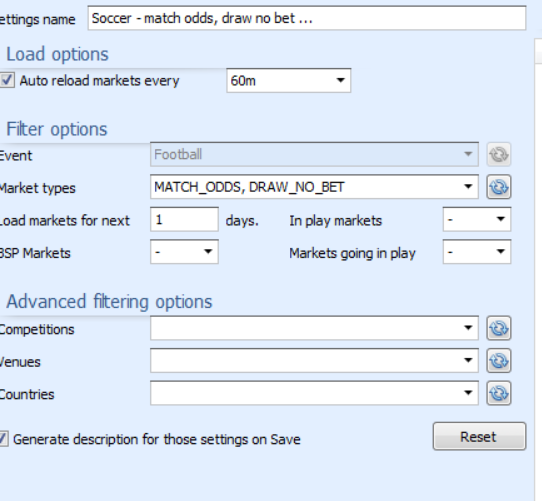Click the Filter options heading
Screen dimensions: 542x501
(57, 129)
